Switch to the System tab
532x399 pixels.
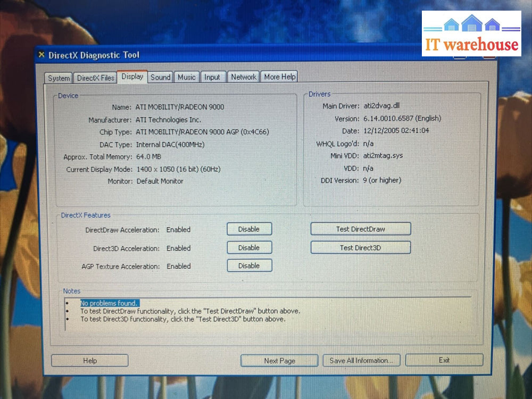tap(59, 78)
